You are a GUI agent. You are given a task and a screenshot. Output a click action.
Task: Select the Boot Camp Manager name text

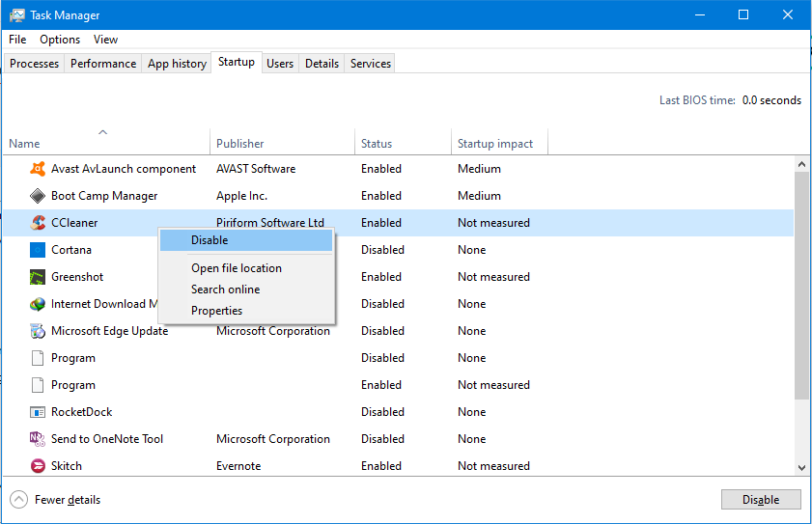[x=104, y=196]
